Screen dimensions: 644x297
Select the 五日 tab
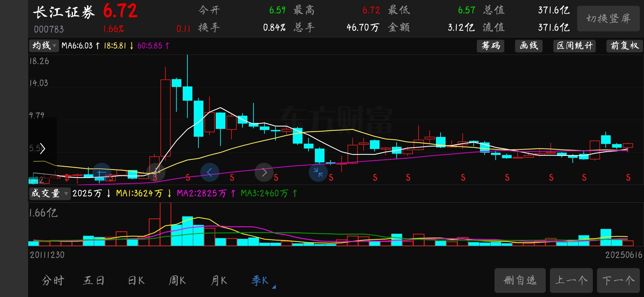pos(94,280)
